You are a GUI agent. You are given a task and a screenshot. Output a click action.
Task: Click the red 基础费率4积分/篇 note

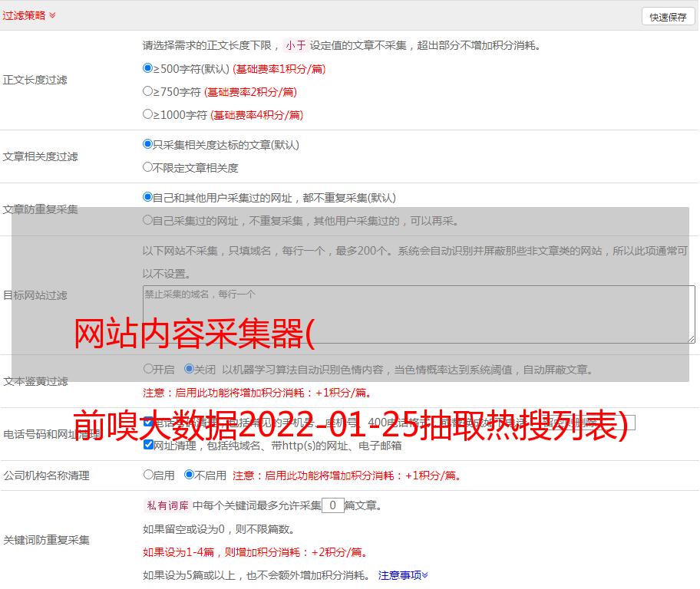pyautogui.click(x=256, y=115)
